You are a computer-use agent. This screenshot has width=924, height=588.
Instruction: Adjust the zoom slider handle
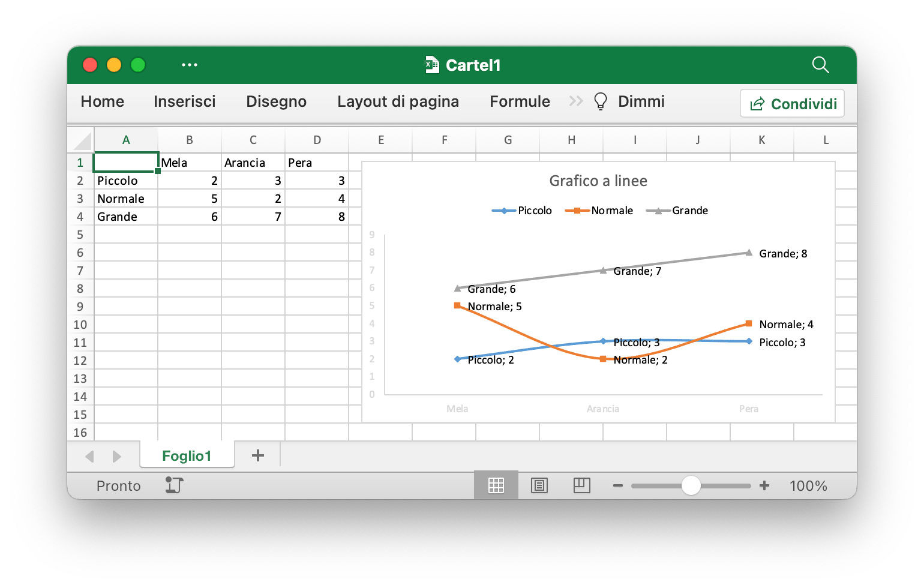point(691,485)
